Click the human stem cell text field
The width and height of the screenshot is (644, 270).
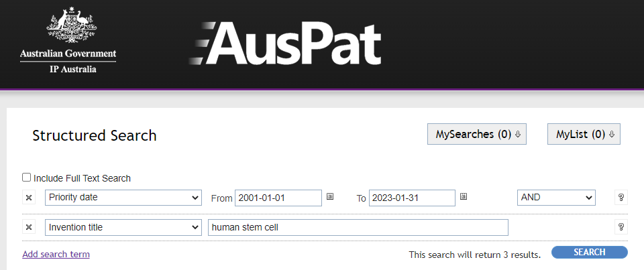(358, 227)
